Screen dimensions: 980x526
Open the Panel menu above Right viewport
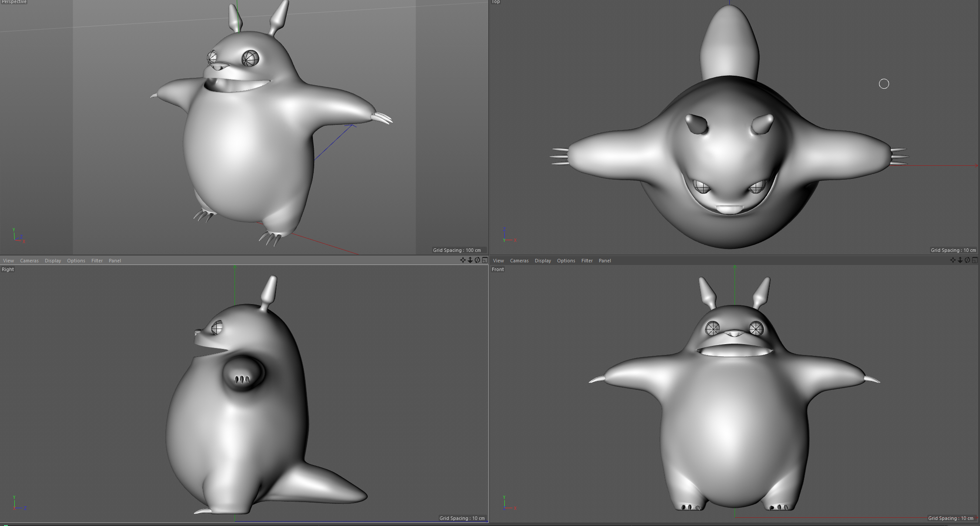click(115, 261)
